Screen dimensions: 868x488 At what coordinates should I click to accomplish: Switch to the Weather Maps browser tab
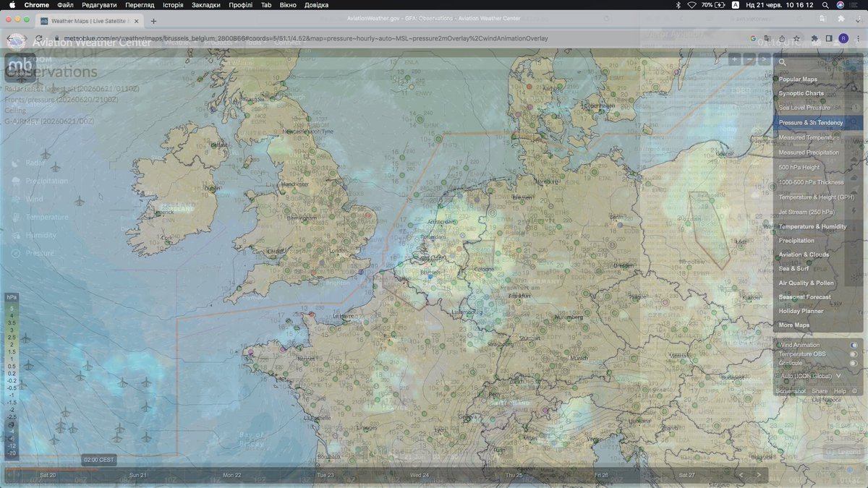click(90, 21)
